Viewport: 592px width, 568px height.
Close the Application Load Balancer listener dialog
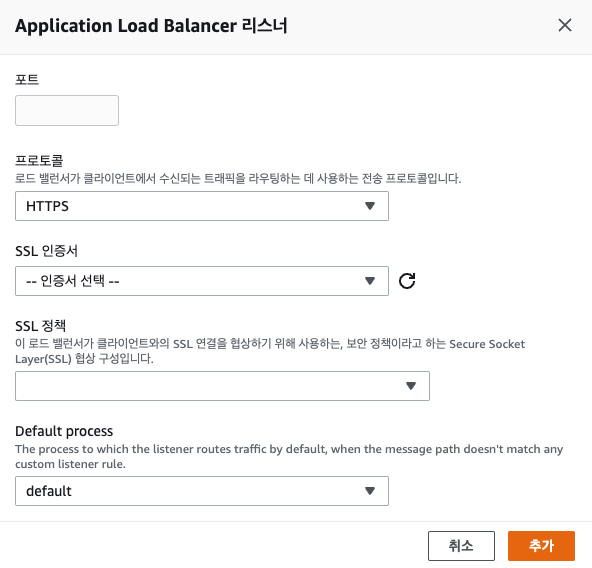point(565,25)
